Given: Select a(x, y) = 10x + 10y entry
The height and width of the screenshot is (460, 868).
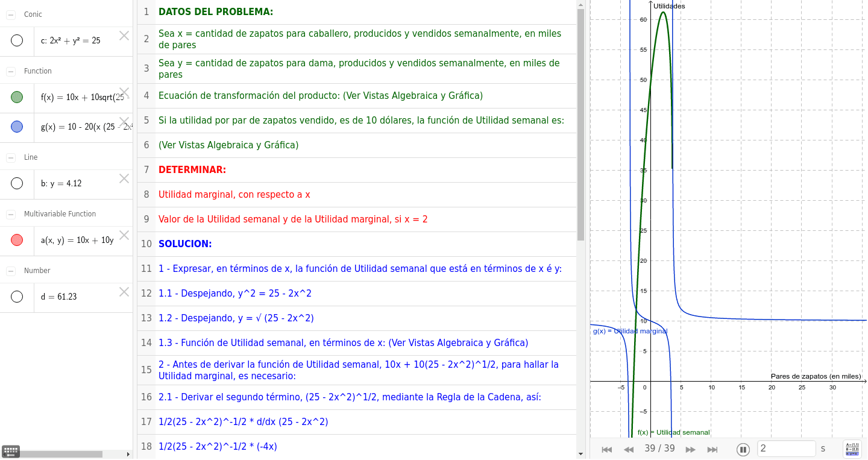Looking at the screenshot, I should (77, 241).
